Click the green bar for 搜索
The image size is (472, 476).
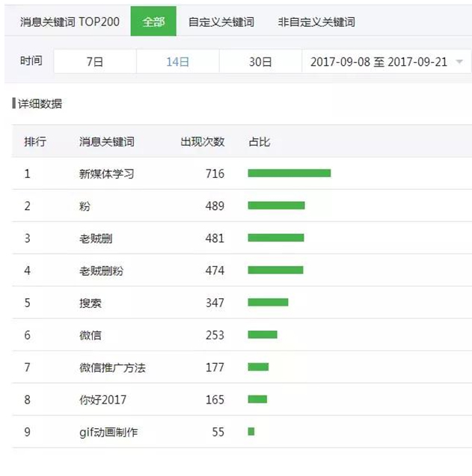[x=268, y=303]
